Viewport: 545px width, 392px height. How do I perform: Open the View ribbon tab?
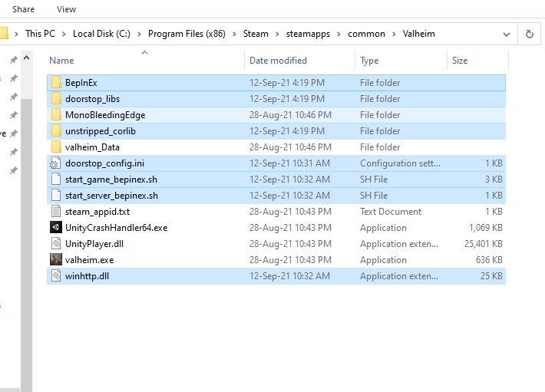pos(66,9)
